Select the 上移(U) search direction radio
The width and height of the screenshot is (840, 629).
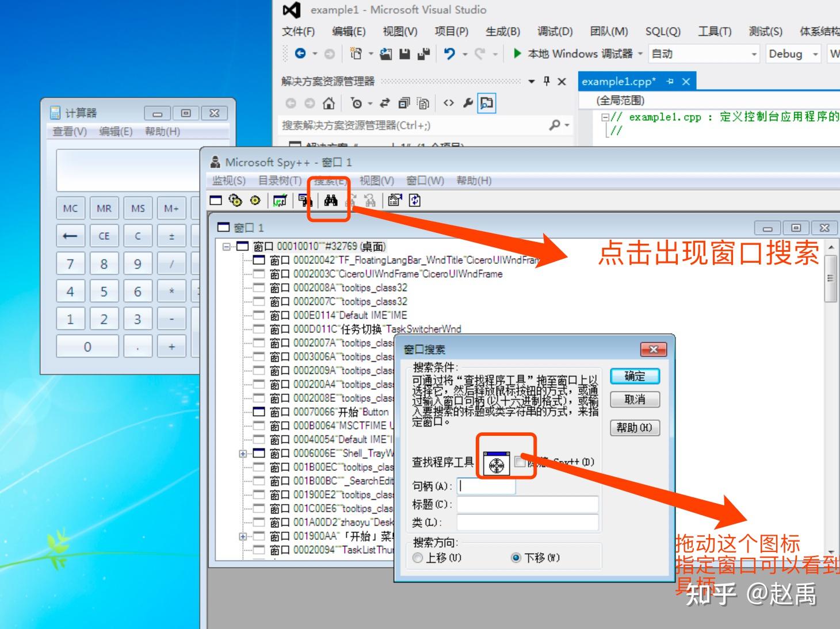[x=418, y=558]
